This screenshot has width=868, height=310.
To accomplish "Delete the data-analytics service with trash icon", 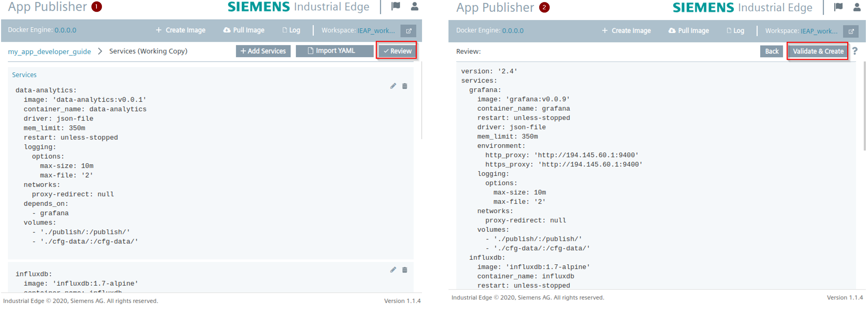I will [405, 86].
